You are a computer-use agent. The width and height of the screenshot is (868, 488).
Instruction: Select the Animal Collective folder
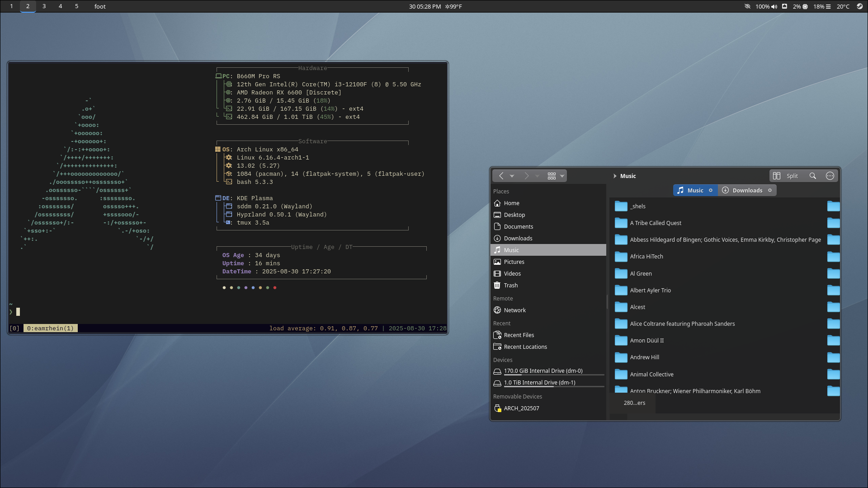644,375
